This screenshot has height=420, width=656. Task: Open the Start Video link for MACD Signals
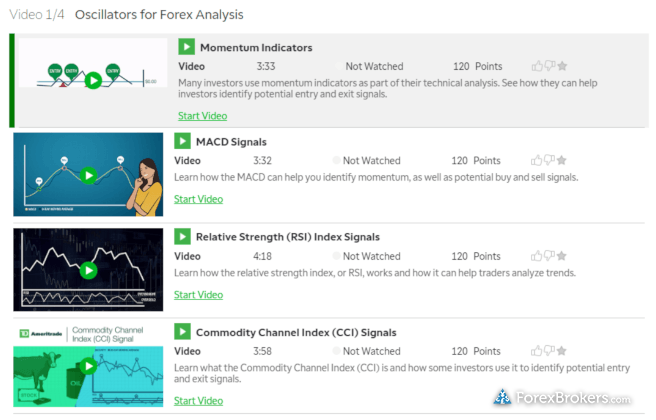198,199
